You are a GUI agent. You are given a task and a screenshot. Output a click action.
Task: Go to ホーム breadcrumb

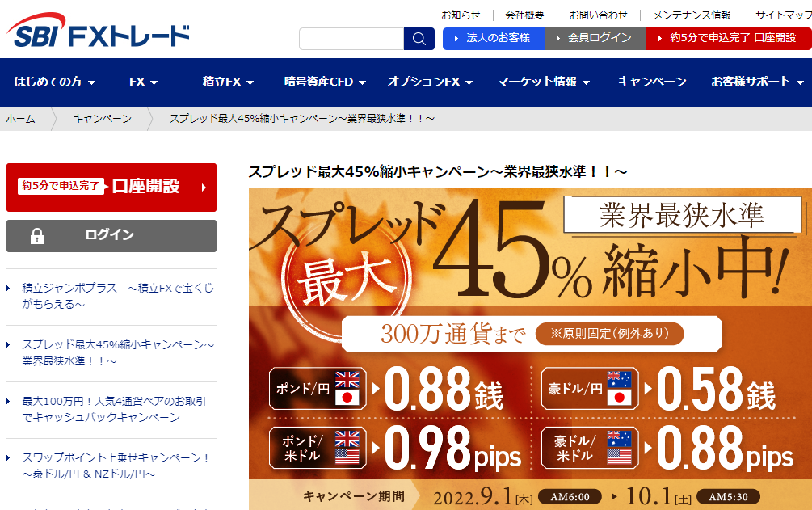(x=21, y=119)
